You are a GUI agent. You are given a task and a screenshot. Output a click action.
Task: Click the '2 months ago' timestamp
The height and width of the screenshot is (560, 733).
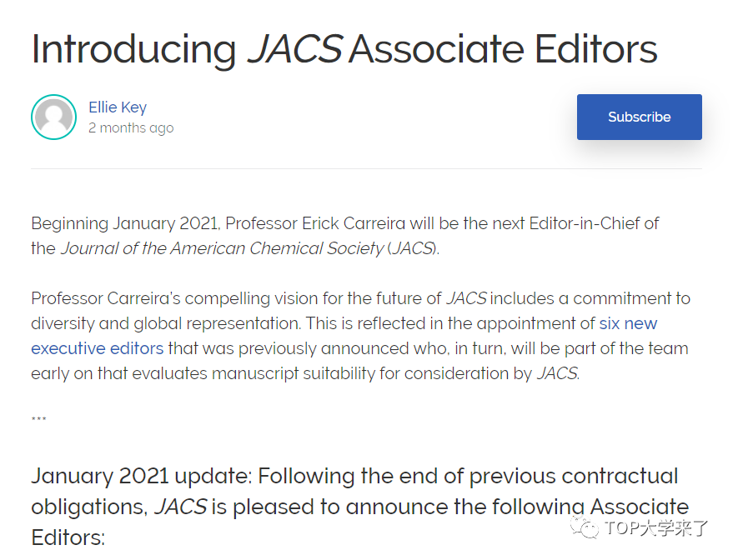pos(131,128)
